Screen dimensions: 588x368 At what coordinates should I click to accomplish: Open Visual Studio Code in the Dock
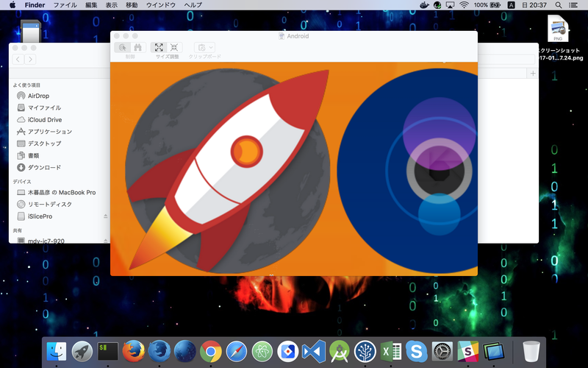pos(314,352)
